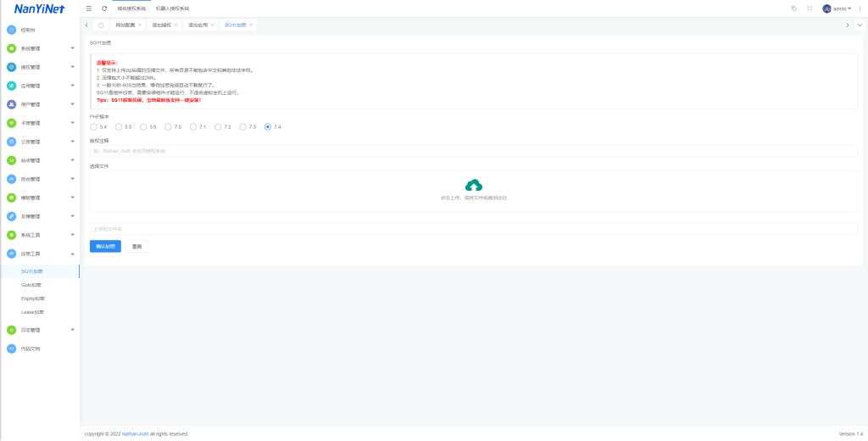Open the Golb加密 sidebar item
Image resolution: width=868 pixels, height=441 pixels.
point(33,285)
